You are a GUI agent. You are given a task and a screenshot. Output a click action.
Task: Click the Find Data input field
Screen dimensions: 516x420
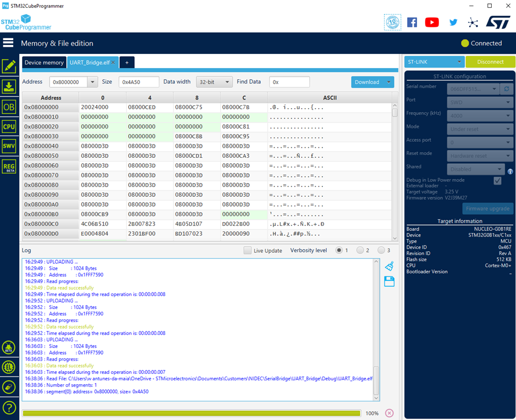click(289, 82)
